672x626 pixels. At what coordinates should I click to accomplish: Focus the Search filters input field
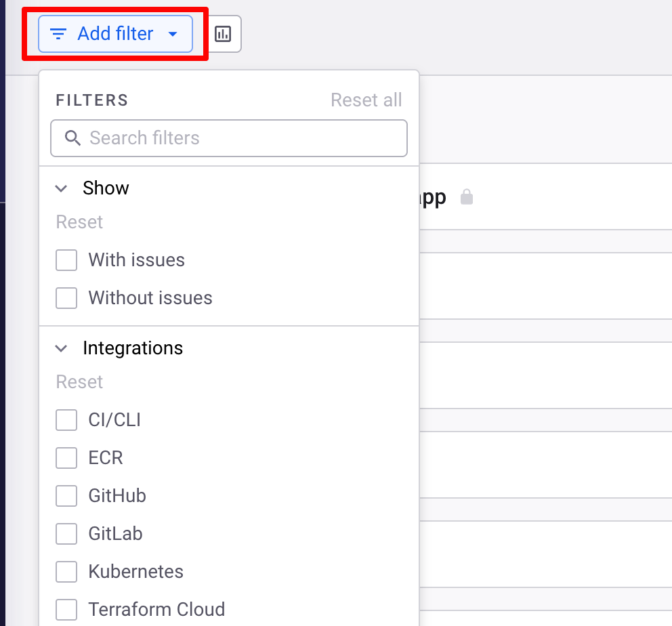(229, 138)
